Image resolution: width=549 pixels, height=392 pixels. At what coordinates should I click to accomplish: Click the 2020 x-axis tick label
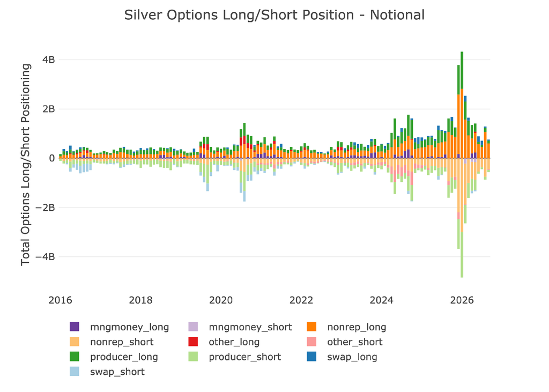(221, 300)
